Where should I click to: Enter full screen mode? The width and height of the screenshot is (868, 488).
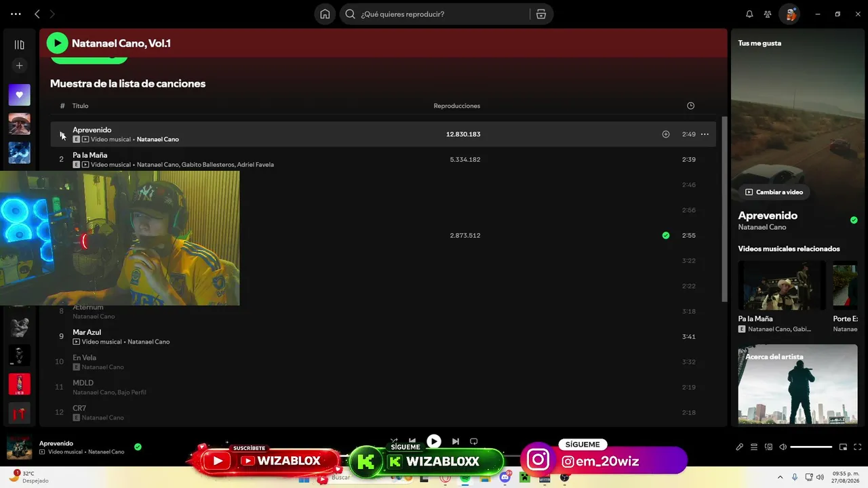857,447
